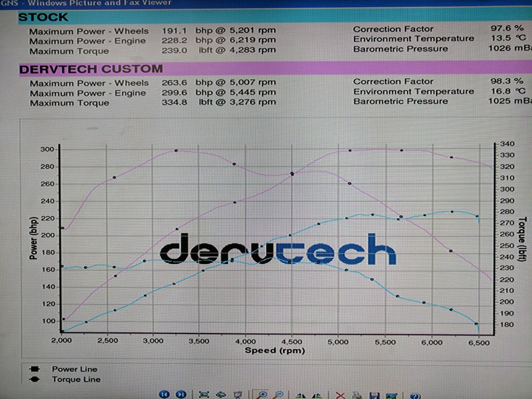Rotate the image clockwise
The width and height of the screenshot is (532, 399).
300,394
